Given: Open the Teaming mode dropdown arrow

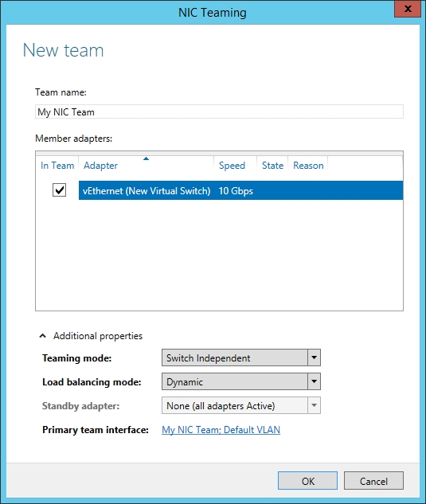Looking at the screenshot, I should (x=314, y=357).
